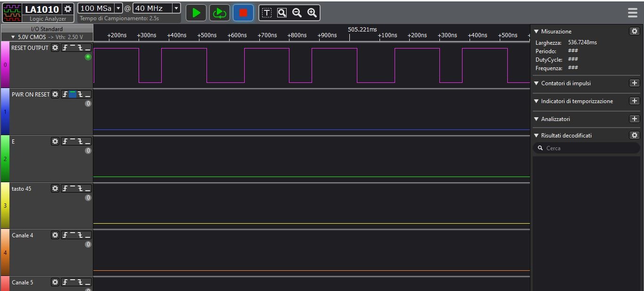Click green activity indicator on RESET OUTPUT
The height and width of the screenshot is (291, 644).
88,57
